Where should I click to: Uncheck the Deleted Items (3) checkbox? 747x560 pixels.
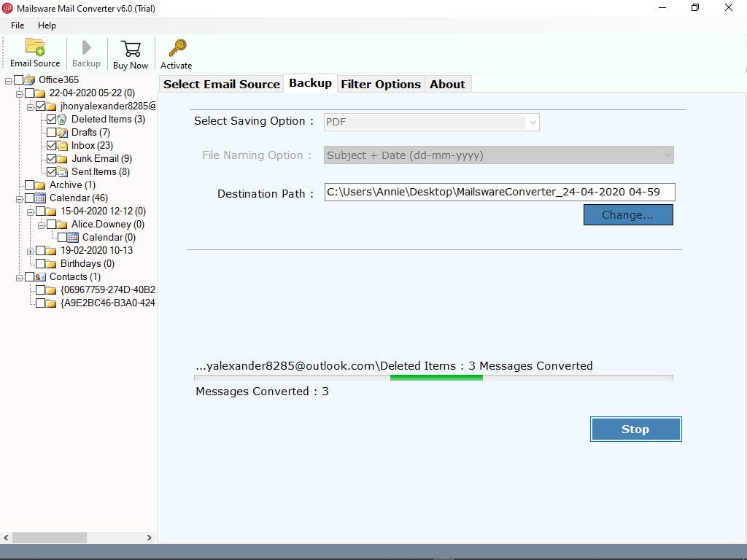pos(52,119)
